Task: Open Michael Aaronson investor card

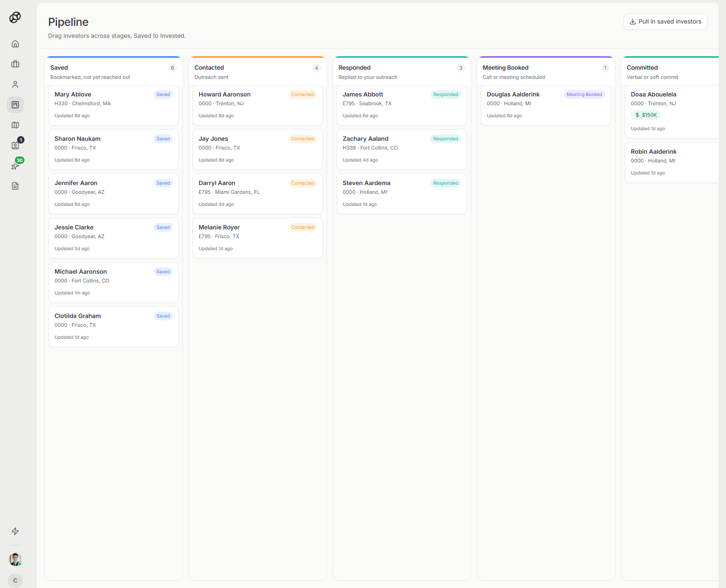Action: [x=114, y=282]
